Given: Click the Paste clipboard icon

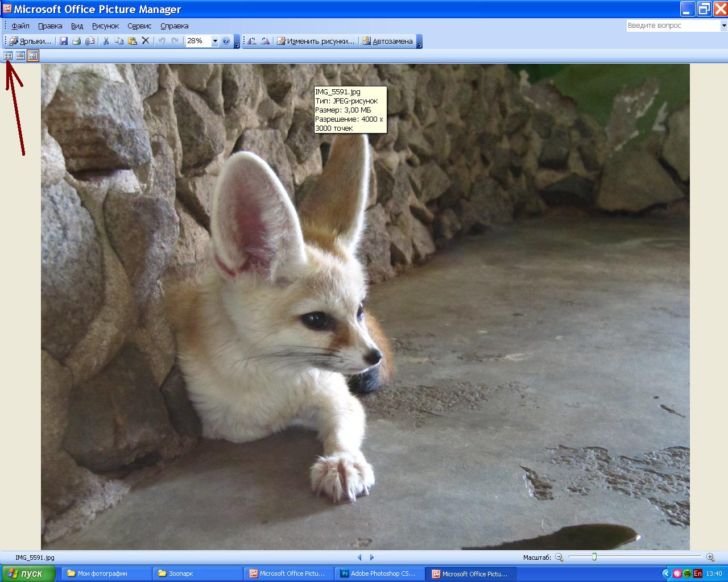Looking at the screenshot, I should click(x=133, y=41).
